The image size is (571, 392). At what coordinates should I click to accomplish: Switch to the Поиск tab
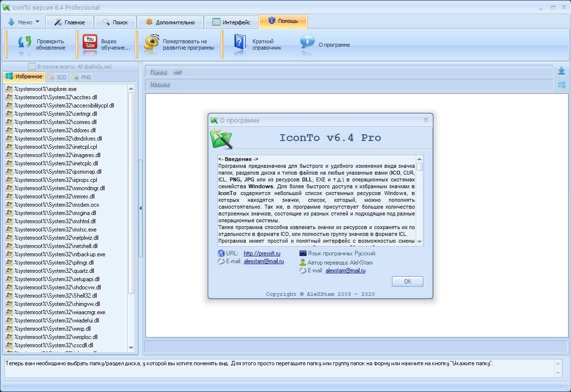coord(115,22)
